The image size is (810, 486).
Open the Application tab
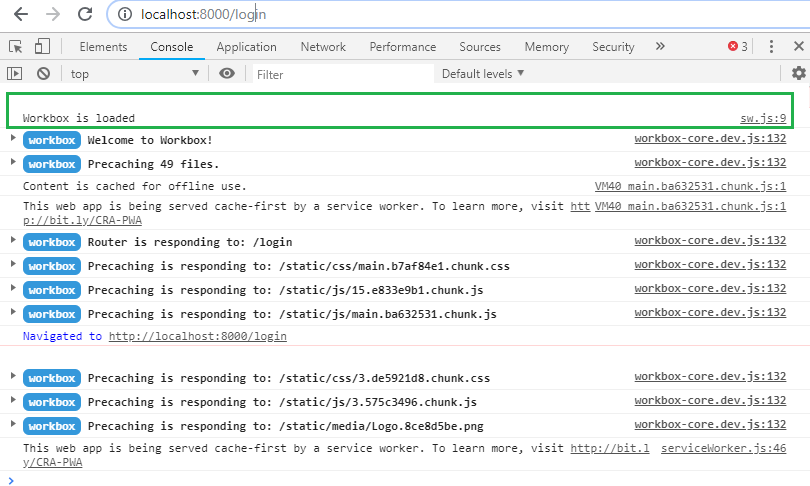click(x=246, y=47)
